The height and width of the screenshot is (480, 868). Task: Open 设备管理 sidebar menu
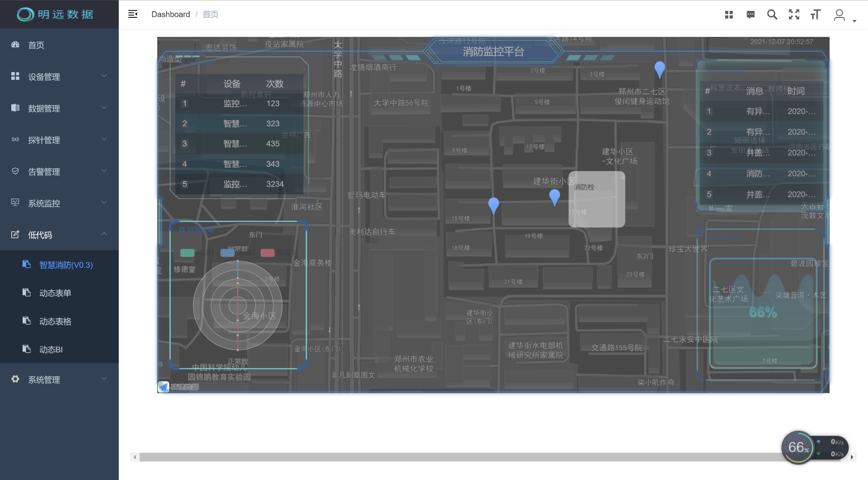click(59, 76)
